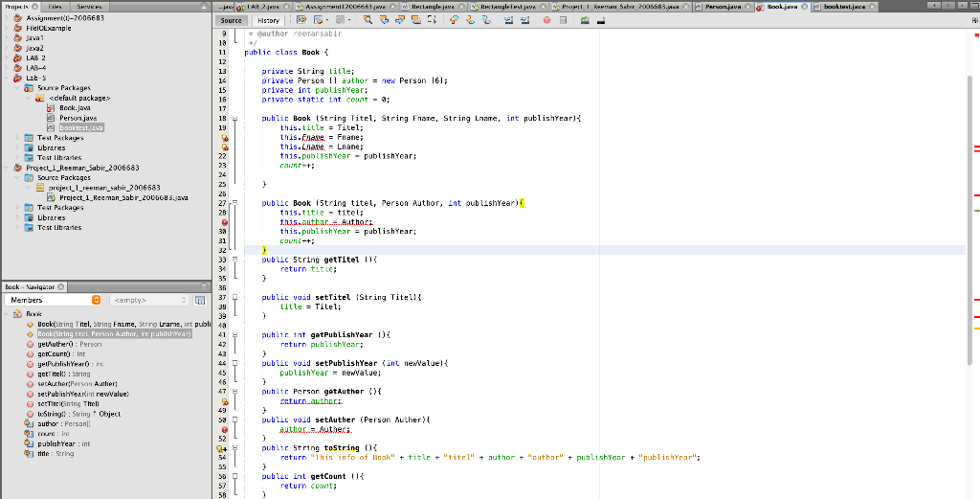Open the empty filter dropdown in Navigator
The width and height of the screenshot is (980, 499).
[x=148, y=300]
